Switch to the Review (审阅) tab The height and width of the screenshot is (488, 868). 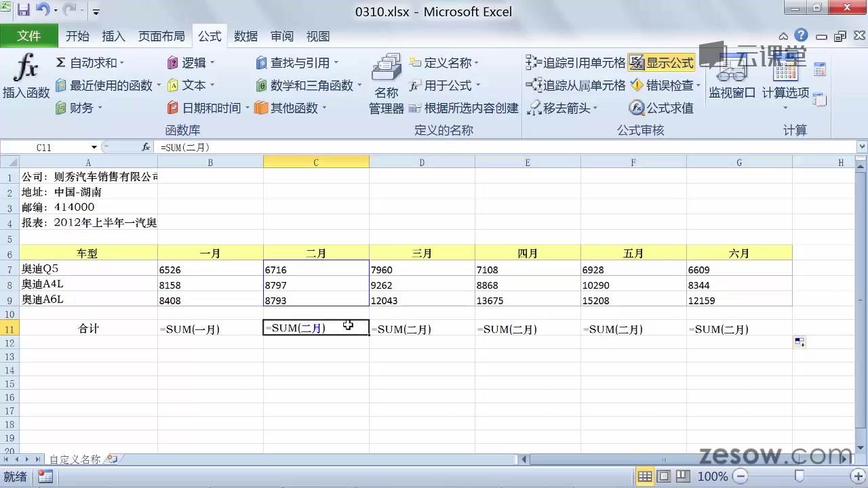point(282,37)
